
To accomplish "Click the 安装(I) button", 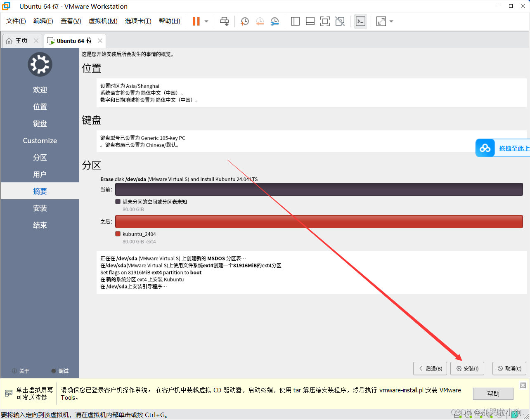I will [467, 368].
